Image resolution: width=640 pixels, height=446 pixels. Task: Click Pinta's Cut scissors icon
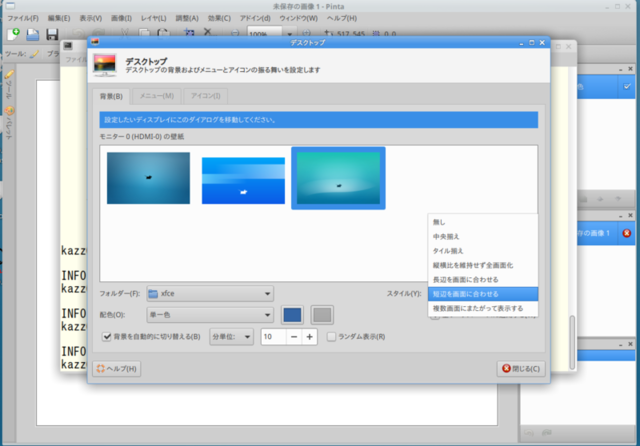click(x=124, y=33)
